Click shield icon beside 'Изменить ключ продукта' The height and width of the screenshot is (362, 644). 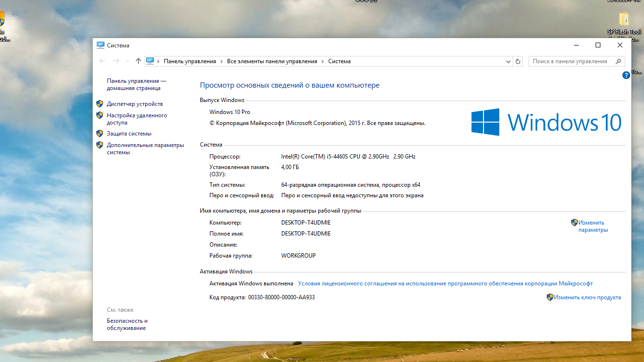(x=550, y=297)
